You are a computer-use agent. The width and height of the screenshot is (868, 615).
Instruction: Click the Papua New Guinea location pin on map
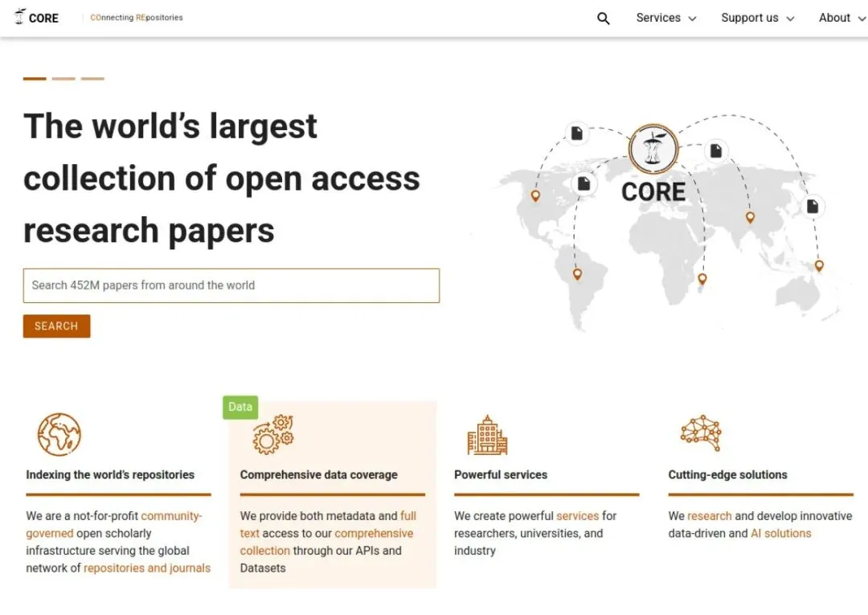(x=819, y=266)
